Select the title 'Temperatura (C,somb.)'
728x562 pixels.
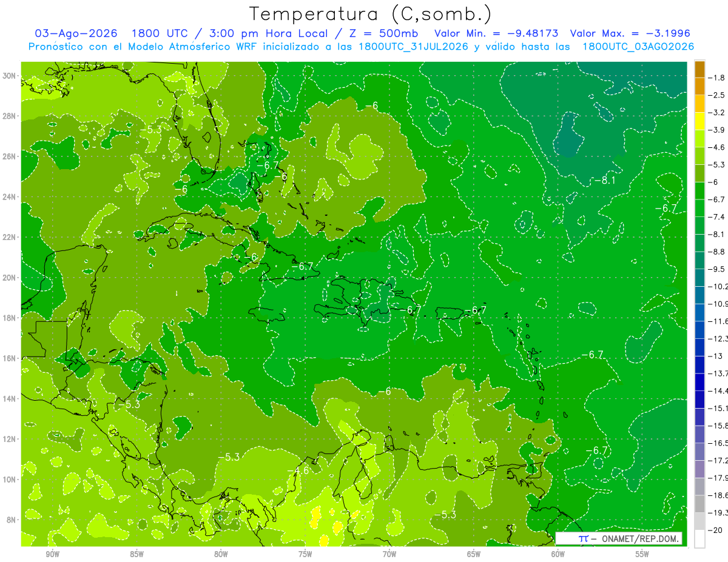(371, 13)
